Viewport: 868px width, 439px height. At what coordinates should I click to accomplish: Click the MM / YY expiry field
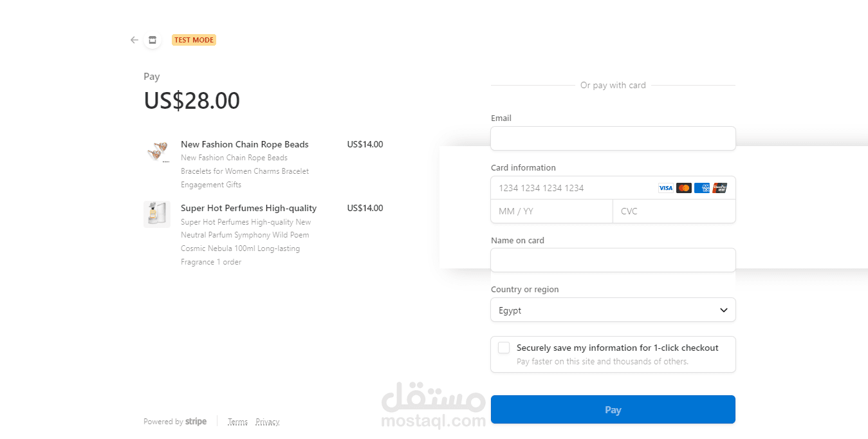pyautogui.click(x=551, y=211)
